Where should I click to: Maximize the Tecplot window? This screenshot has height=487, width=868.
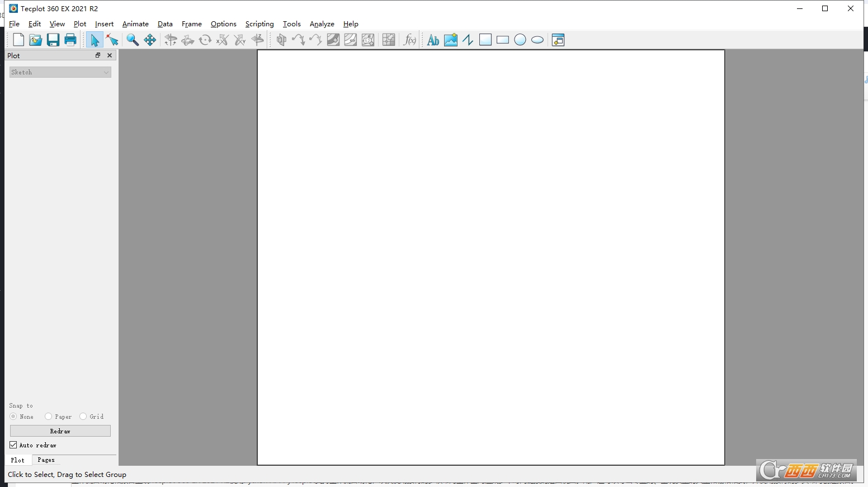click(x=825, y=8)
